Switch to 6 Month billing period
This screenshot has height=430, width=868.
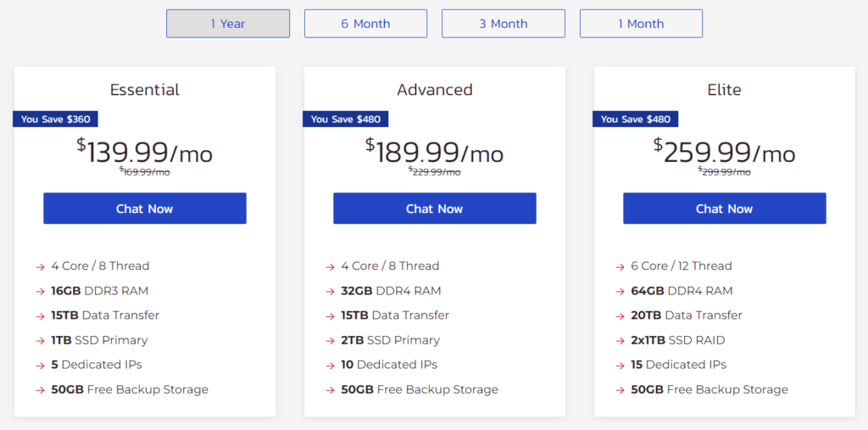tap(365, 24)
